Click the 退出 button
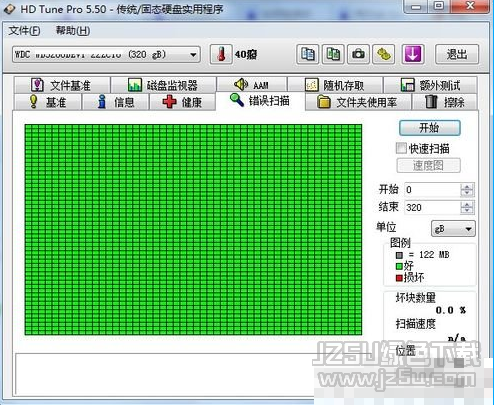The width and height of the screenshot is (494, 405). [457, 54]
